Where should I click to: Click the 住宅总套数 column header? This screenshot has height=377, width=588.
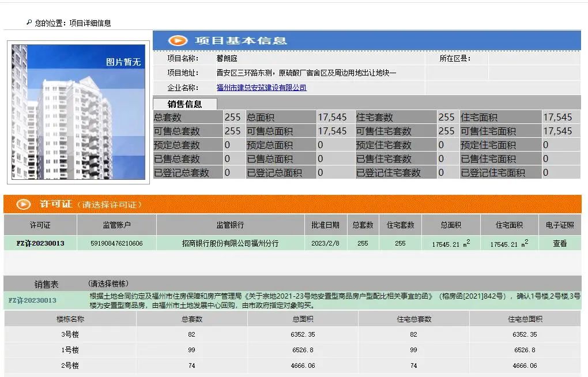(x=414, y=319)
